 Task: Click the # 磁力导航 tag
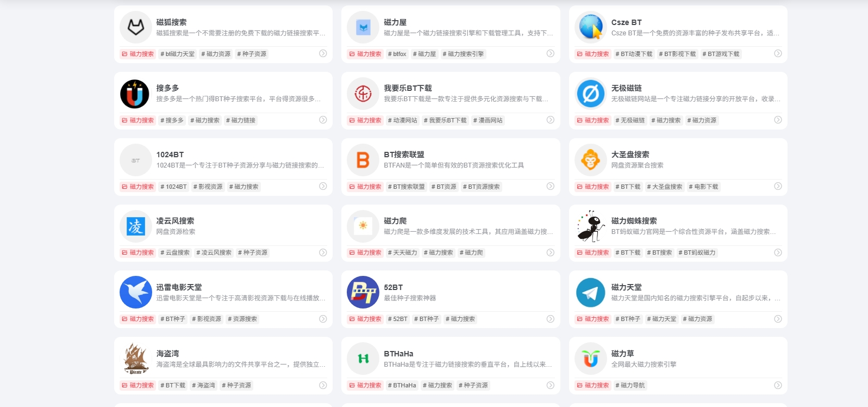coord(630,385)
